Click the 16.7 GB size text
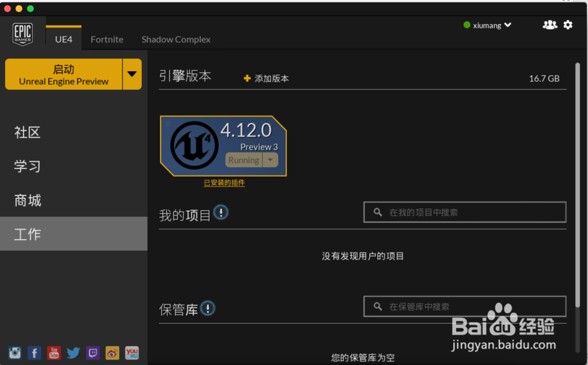 pyautogui.click(x=544, y=78)
